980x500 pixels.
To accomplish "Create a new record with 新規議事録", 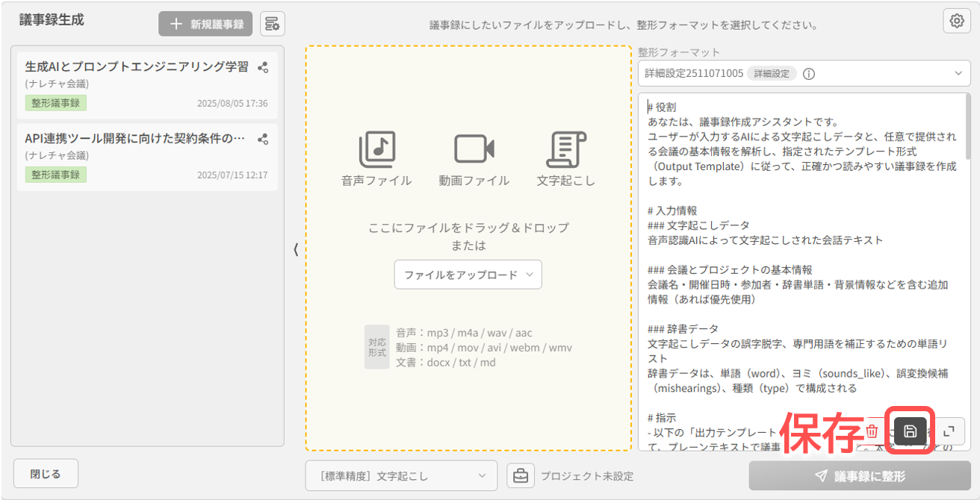I will tap(205, 23).
